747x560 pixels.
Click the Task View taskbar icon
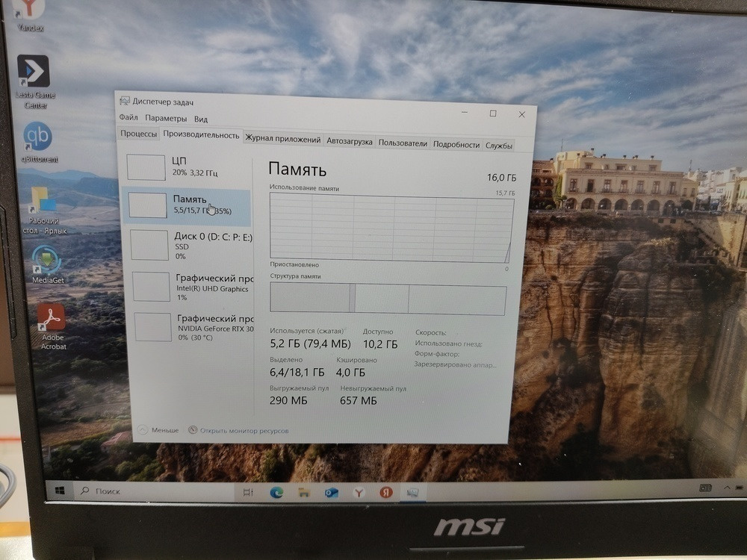(x=248, y=492)
